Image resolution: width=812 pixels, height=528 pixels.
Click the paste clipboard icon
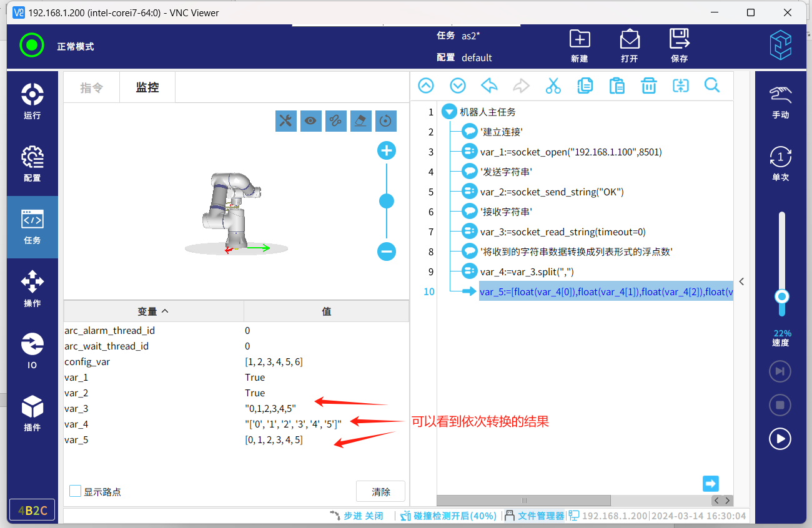click(616, 86)
